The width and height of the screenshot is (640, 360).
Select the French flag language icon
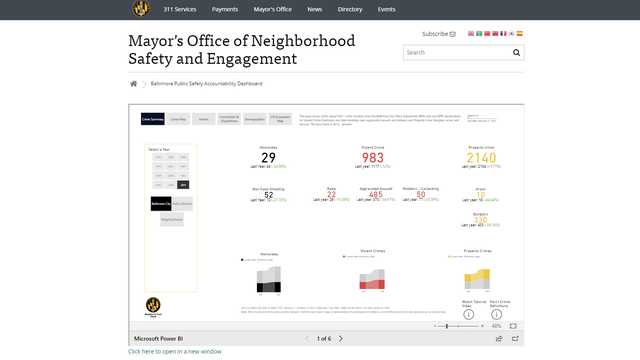503,33
